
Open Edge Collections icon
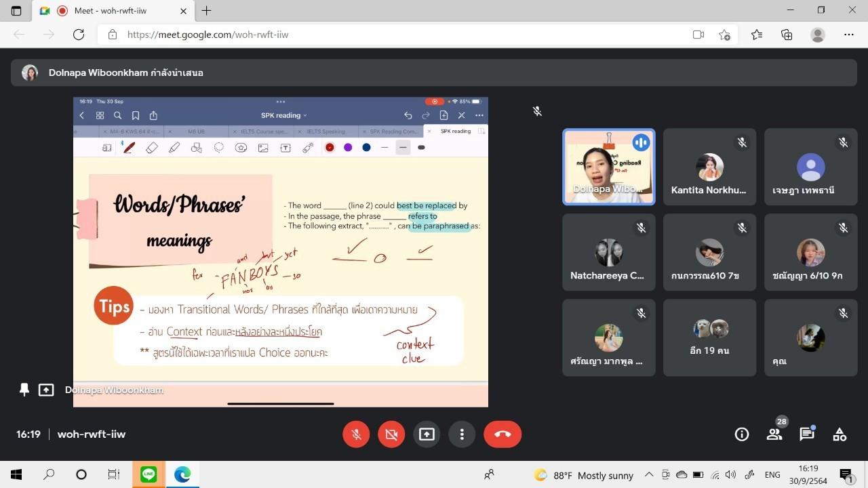pyautogui.click(x=787, y=35)
